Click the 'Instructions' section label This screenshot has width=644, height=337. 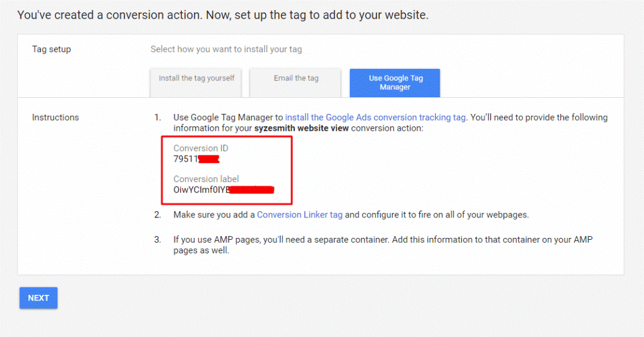pos(56,118)
